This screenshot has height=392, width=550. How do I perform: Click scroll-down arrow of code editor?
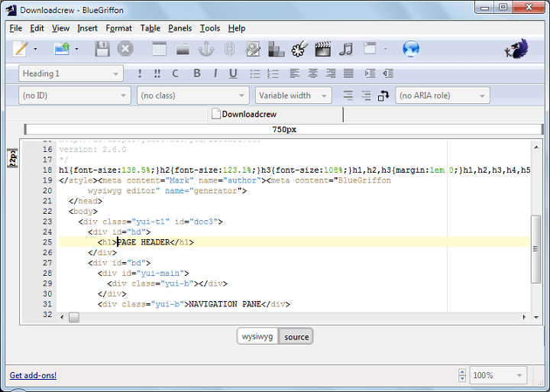click(536, 317)
